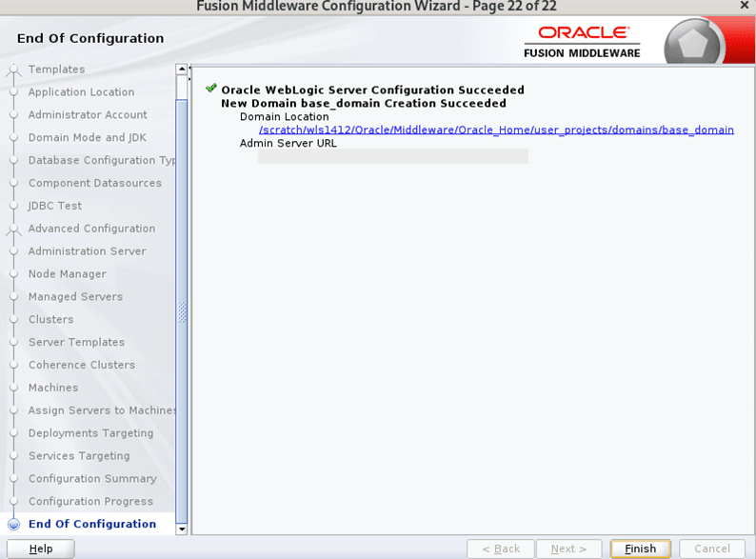The width and height of the screenshot is (756, 559).
Task: Select Deployments Targeting step
Action: point(91,432)
